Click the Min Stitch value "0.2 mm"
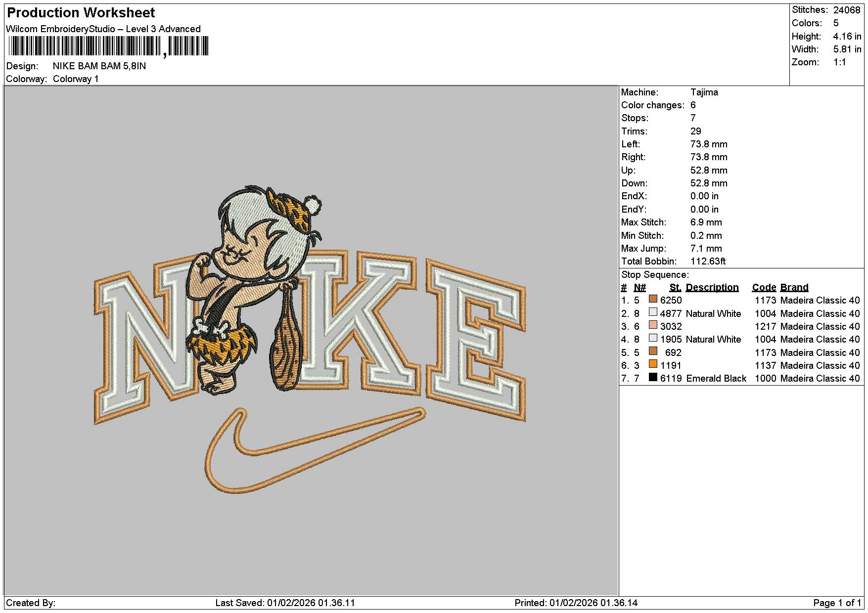The height and width of the screenshot is (613, 868). (706, 235)
